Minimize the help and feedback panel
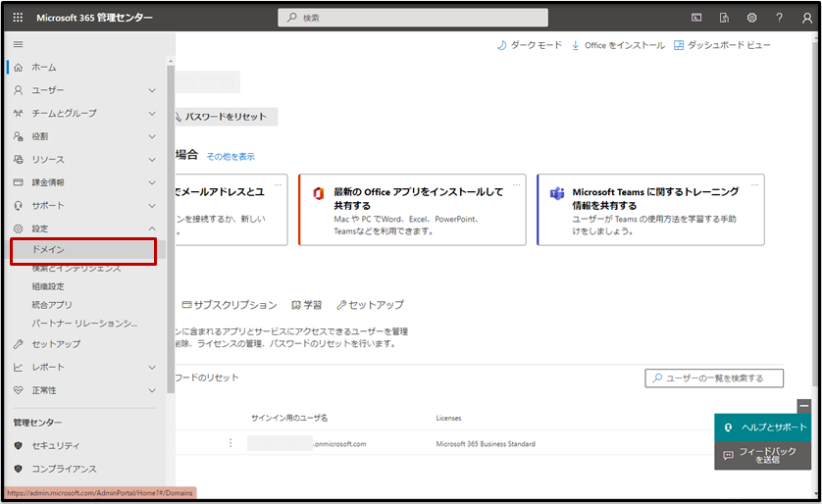 pyautogui.click(x=804, y=406)
